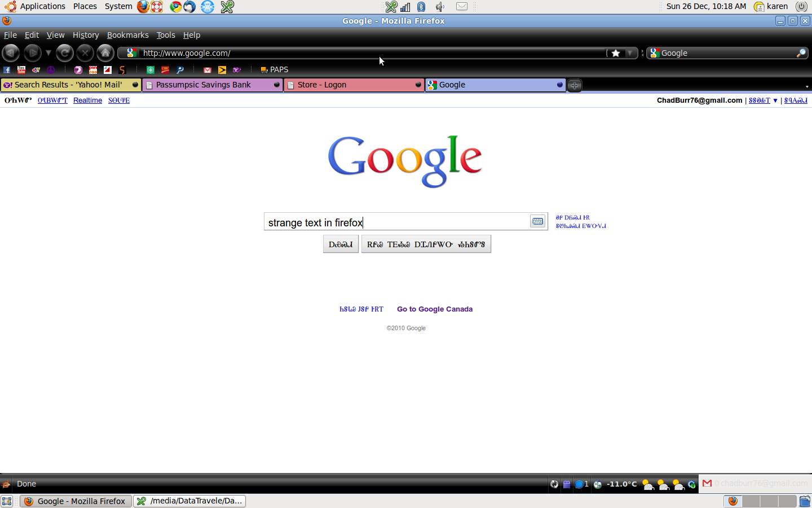
Task: Open the File menu
Action: pos(10,35)
